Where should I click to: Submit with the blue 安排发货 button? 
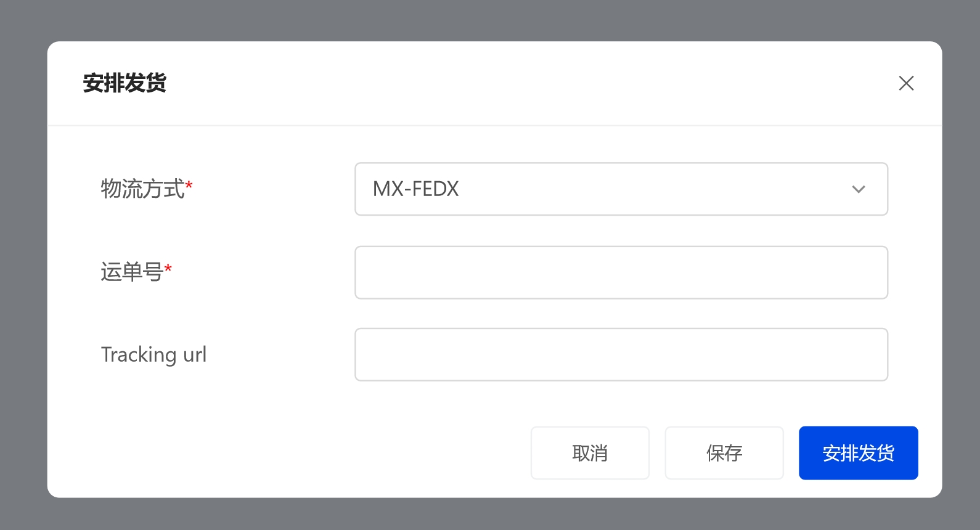tap(858, 453)
